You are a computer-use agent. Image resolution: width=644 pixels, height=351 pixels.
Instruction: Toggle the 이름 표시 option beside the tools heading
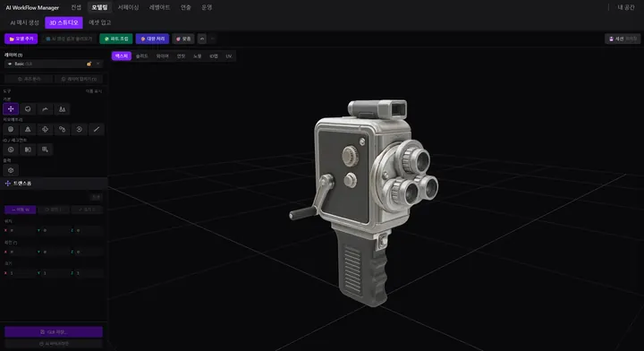(x=94, y=90)
